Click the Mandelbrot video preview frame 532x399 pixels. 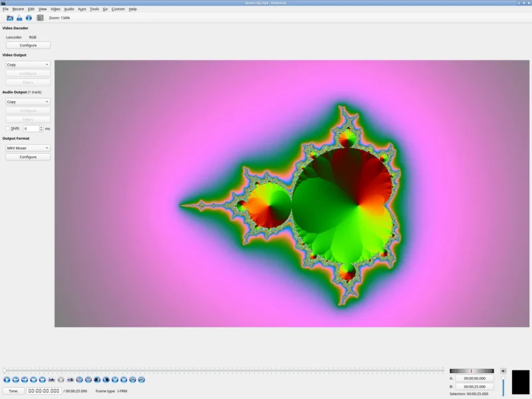pyautogui.click(x=292, y=194)
